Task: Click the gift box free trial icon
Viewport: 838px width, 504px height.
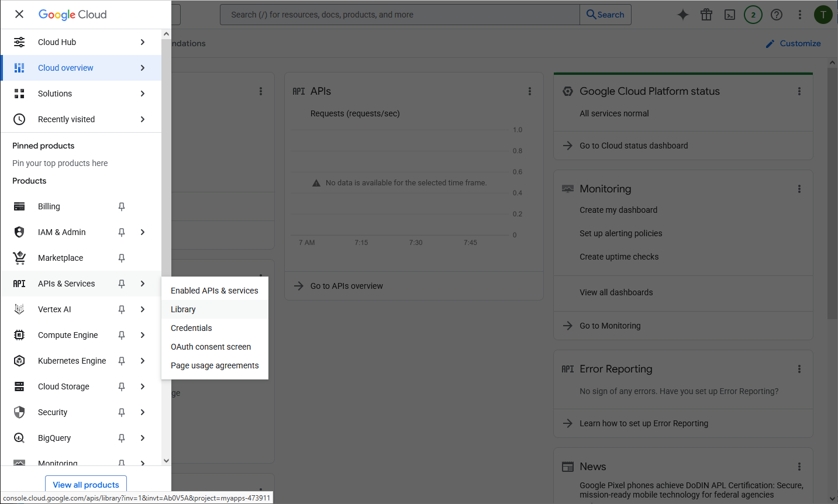Action: click(x=706, y=15)
